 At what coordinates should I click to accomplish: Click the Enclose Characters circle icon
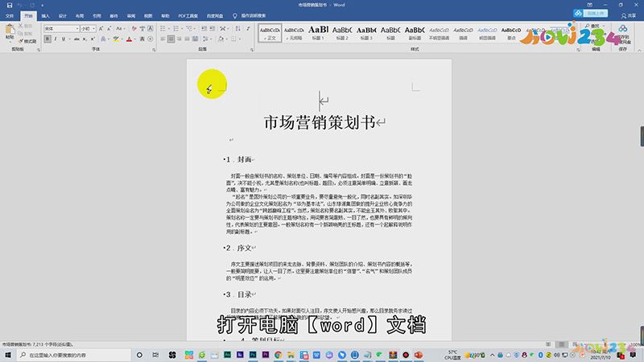[x=151, y=39]
